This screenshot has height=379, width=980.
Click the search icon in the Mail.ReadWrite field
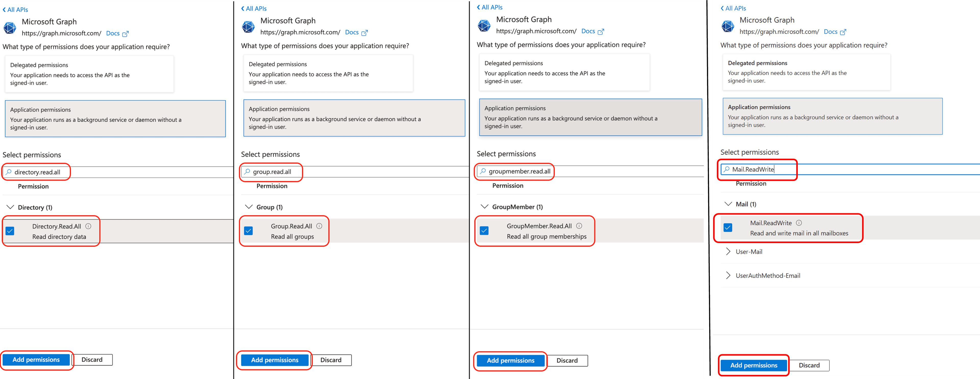[x=727, y=169]
